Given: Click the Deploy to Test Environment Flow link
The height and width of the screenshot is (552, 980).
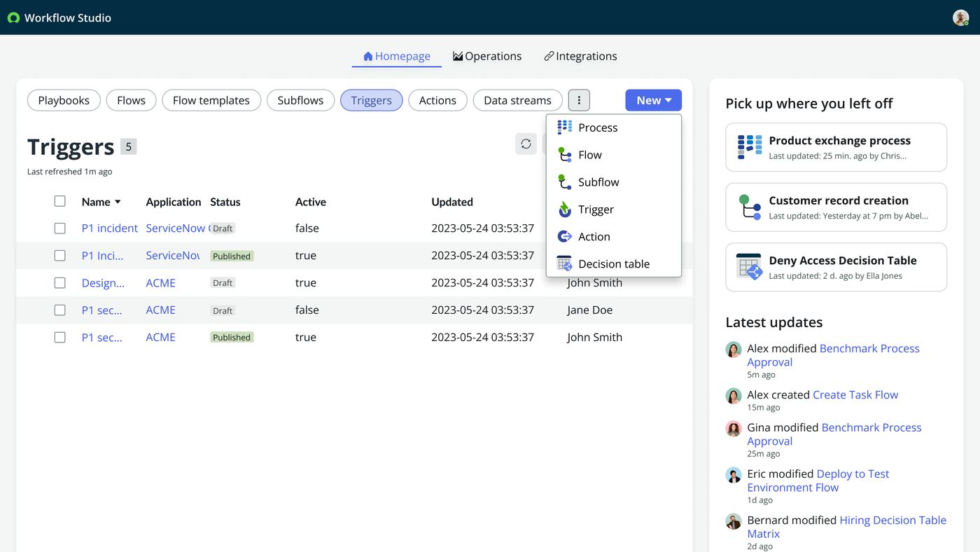Looking at the screenshot, I should click(818, 481).
